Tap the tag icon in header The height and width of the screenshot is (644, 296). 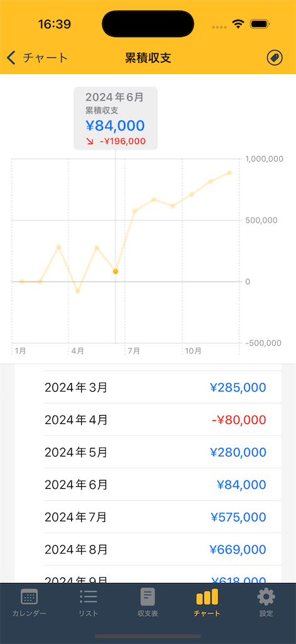[275, 58]
